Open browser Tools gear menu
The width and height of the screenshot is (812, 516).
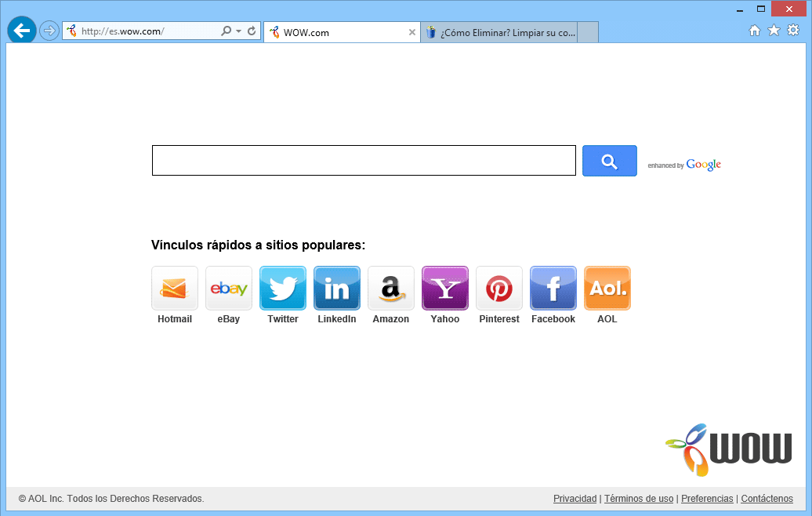click(x=793, y=30)
